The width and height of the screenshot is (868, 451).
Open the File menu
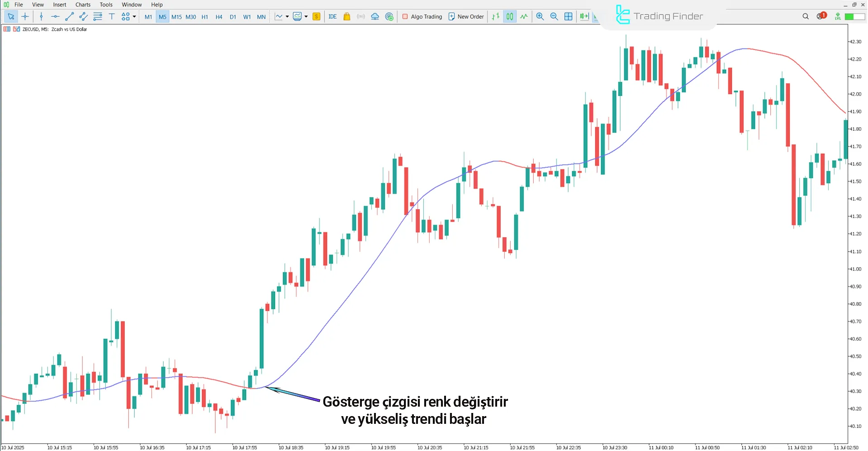coord(19,5)
